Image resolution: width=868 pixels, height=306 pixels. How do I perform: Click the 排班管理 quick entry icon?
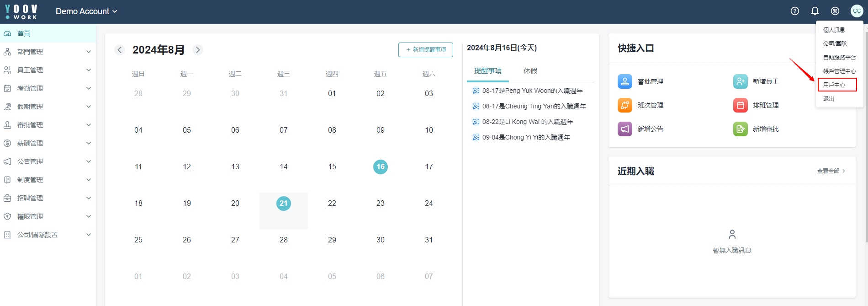740,105
